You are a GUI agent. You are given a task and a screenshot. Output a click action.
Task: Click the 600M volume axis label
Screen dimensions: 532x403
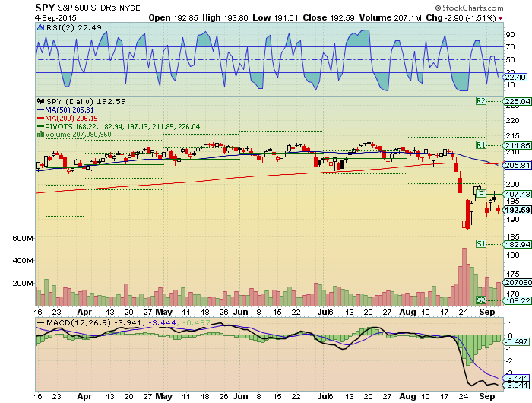pyautogui.click(x=23, y=238)
